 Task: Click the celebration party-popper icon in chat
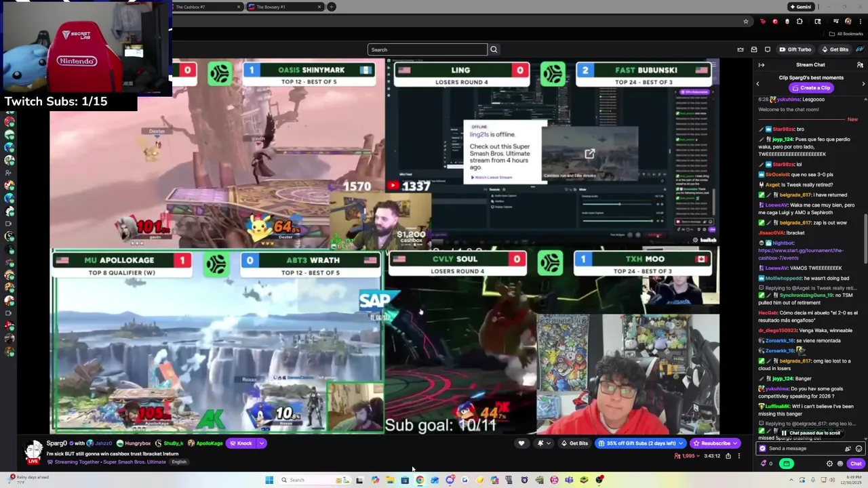coord(848,449)
